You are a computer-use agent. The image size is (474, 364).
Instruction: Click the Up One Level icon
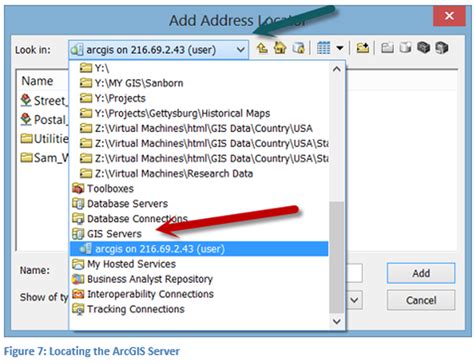tap(262, 49)
